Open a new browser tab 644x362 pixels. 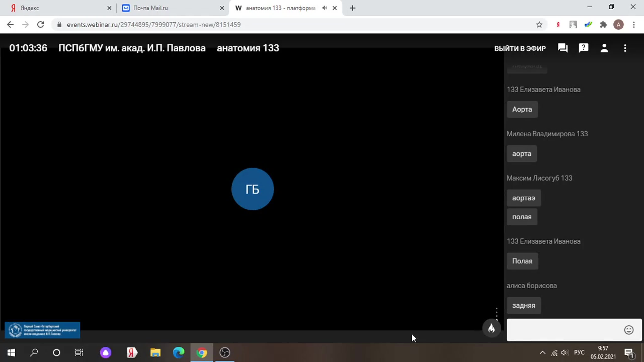point(353,8)
